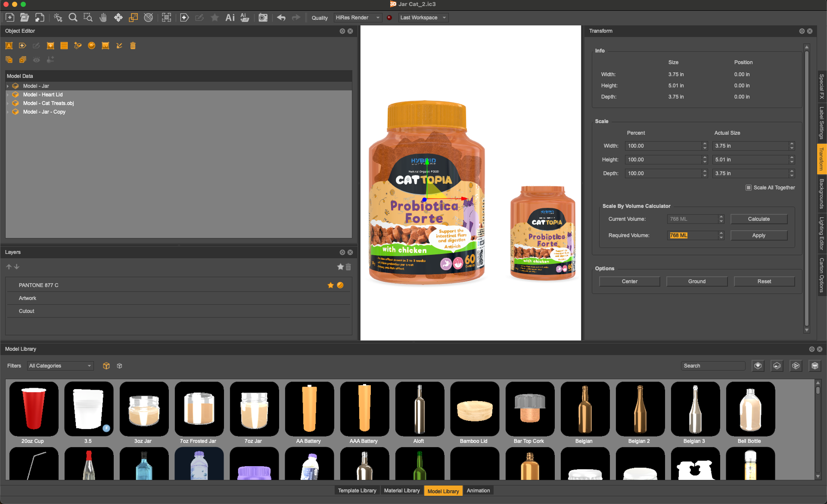827x504 pixels.
Task: Toggle the red record indicator button
Action: pos(389,18)
